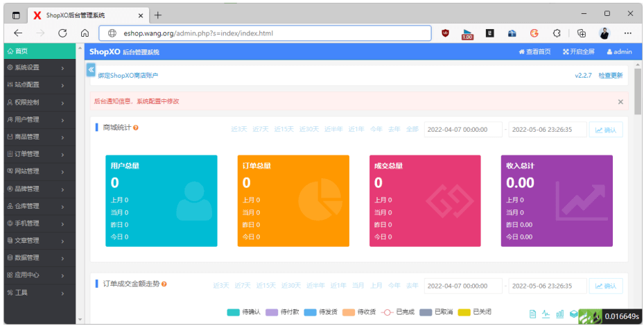The height and width of the screenshot is (326, 644).
Task: Expand the 订单管理 sidebar menu
Action: tap(40, 154)
